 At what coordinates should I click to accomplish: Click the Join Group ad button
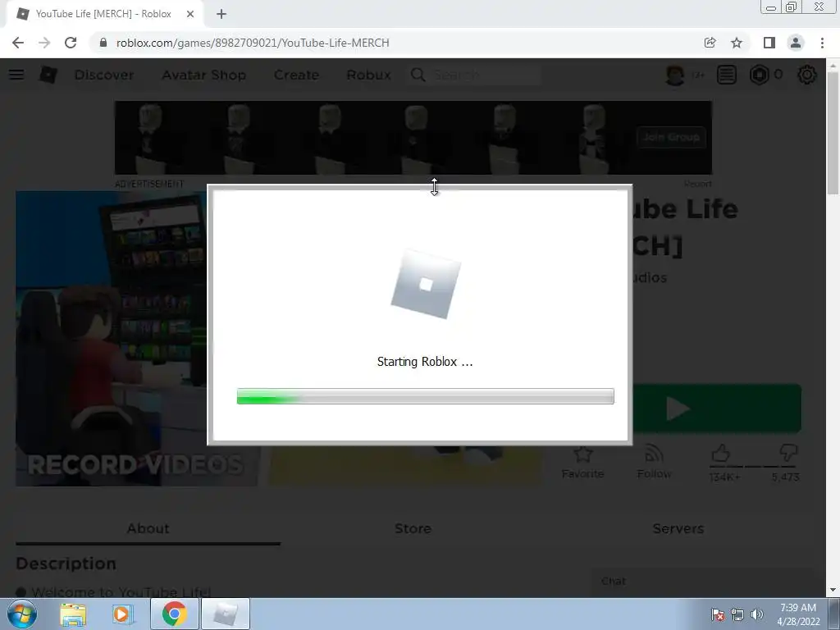[x=671, y=137]
